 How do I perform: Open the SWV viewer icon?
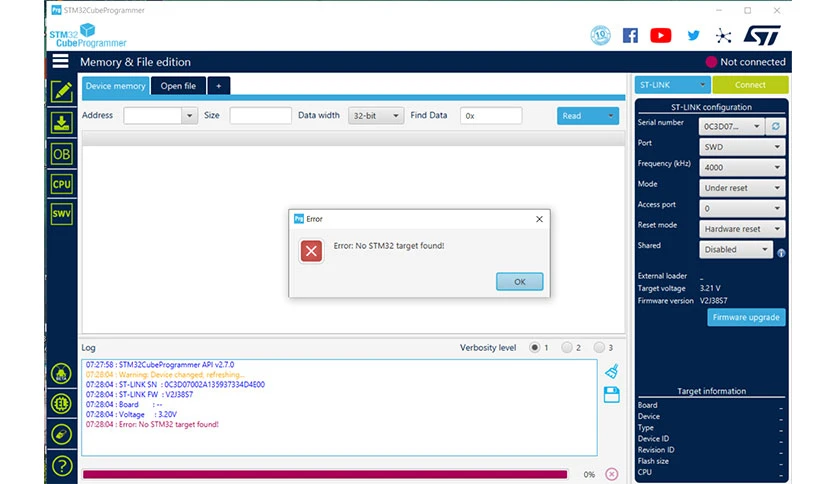click(62, 214)
